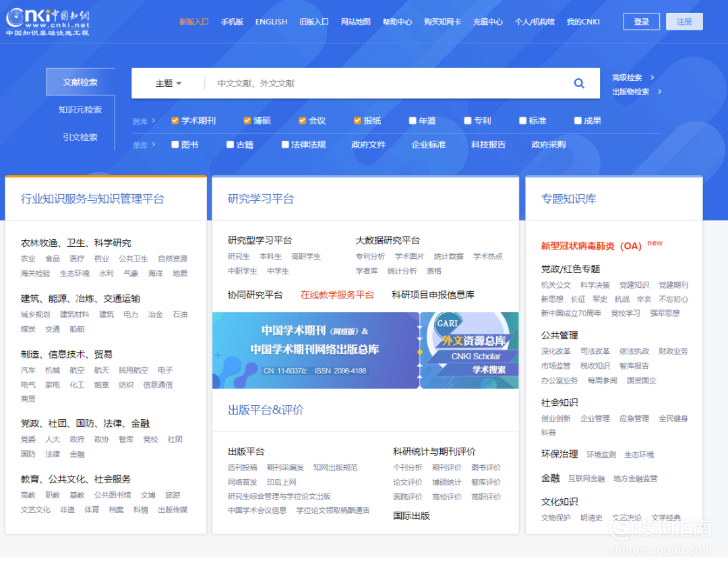728x573 pixels.
Task: Open 互联网金融 topic link
Action: (587, 479)
